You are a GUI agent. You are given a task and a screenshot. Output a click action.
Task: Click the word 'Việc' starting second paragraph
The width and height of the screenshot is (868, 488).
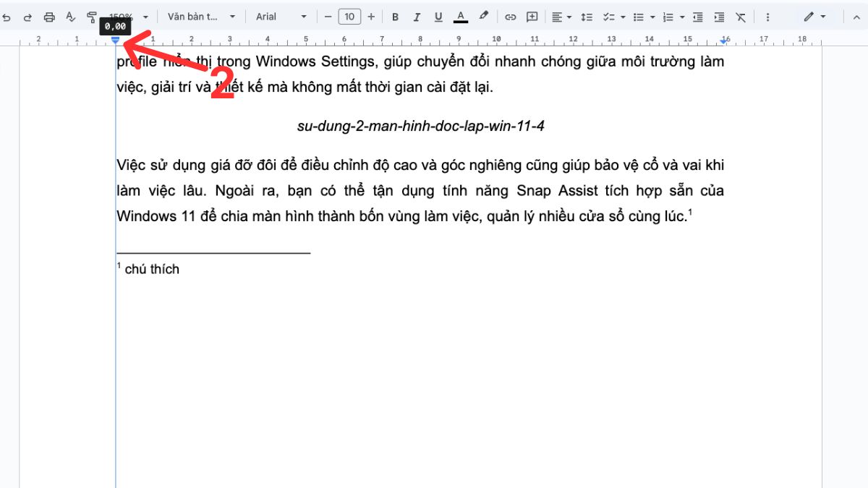point(131,166)
